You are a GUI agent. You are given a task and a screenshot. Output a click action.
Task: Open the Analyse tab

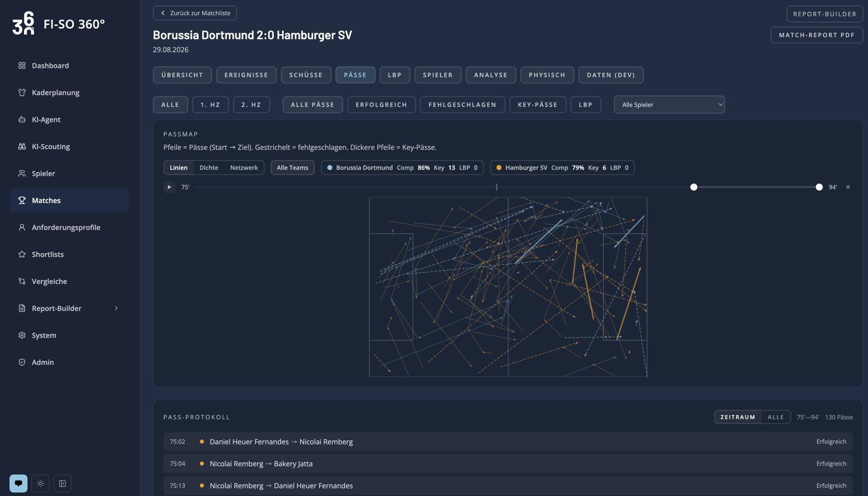[491, 75]
